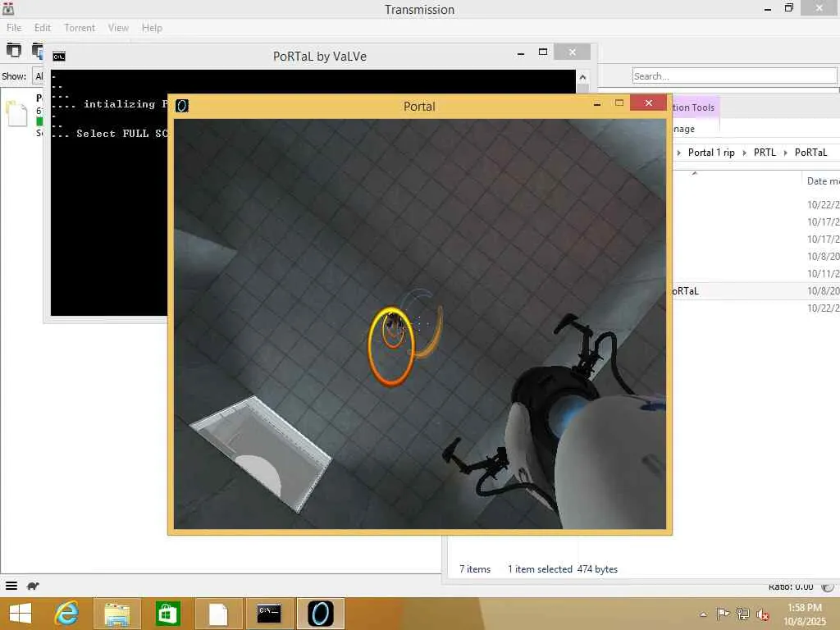Screen dimensions: 840x630
Task: Open the File menu in Transmission
Action: [14, 28]
